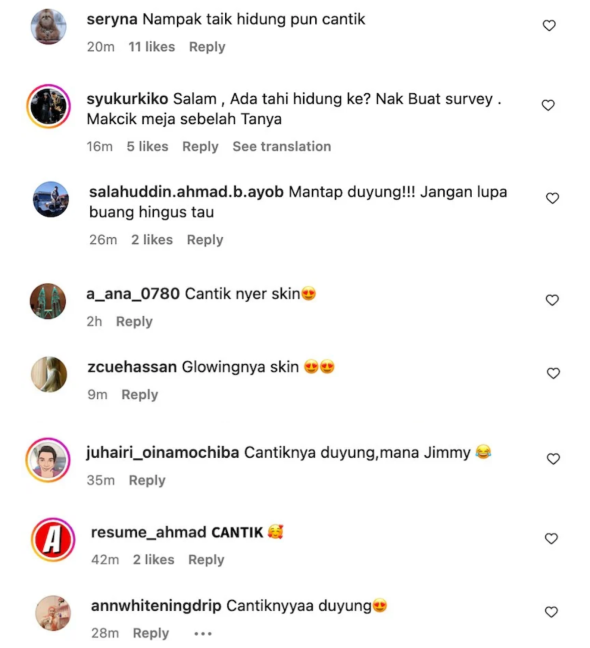View 11 likes on seryna's comment
Screen dimensions: 590x648
click(x=152, y=47)
